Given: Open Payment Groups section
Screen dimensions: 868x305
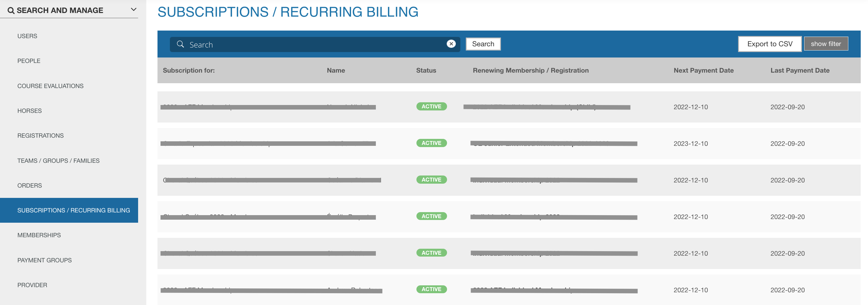Looking at the screenshot, I should point(45,260).
